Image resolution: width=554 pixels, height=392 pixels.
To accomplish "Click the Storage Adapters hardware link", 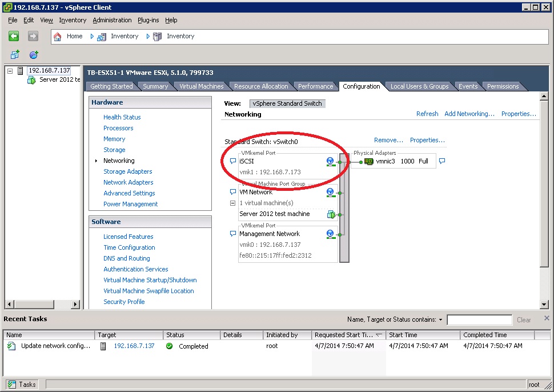I will (x=127, y=171).
